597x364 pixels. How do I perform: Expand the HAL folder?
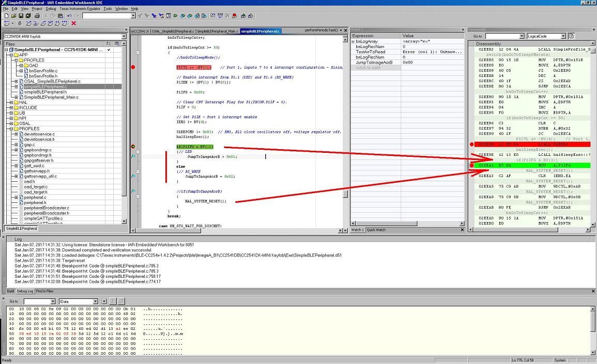[11, 102]
